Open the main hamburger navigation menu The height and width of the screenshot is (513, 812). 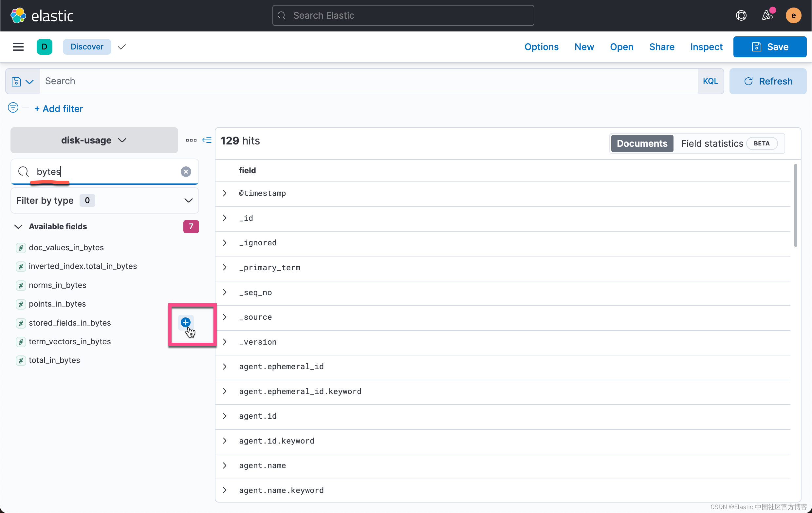[18, 47]
